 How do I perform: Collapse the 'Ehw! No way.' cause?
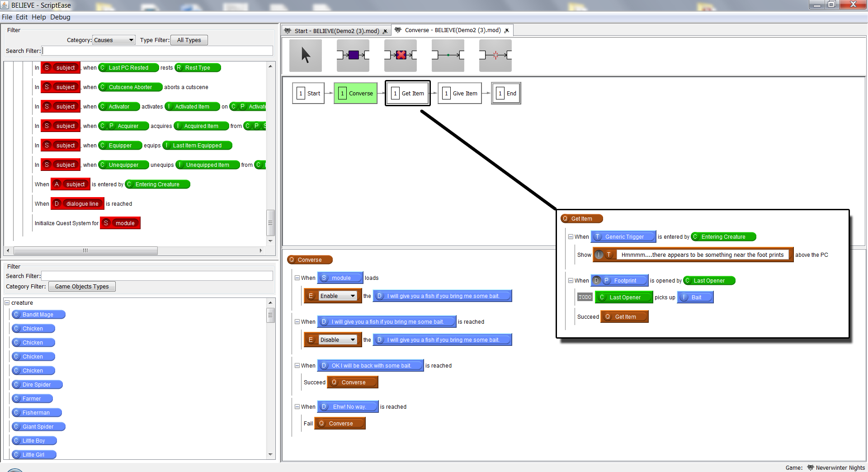(x=297, y=407)
